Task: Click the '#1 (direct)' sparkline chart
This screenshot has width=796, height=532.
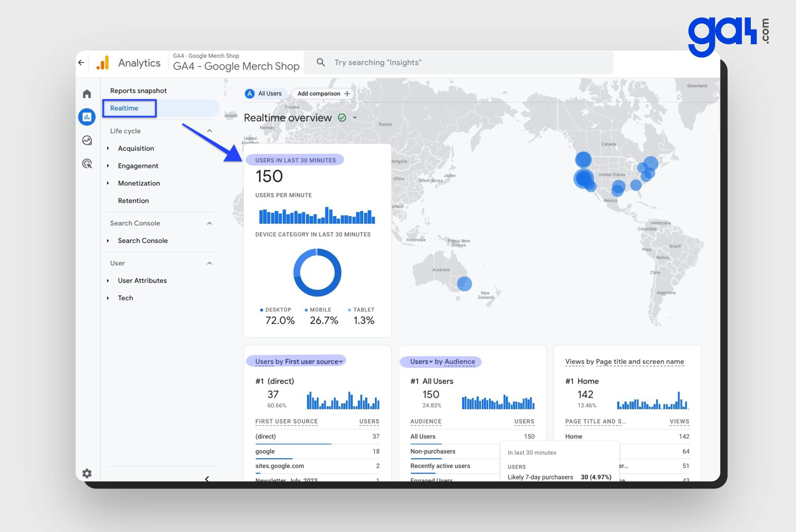Action: pyautogui.click(x=343, y=400)
